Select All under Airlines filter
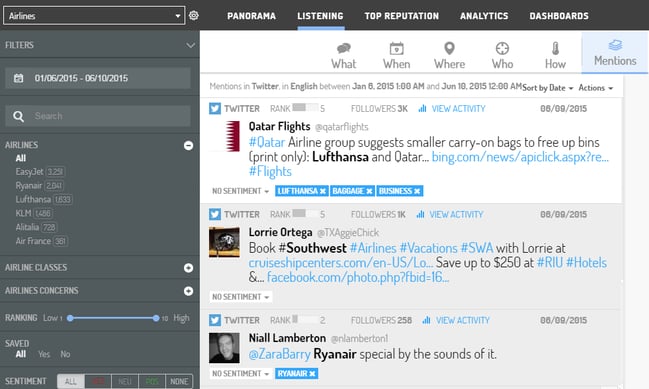This screenshot has height=389, width=649. click(x=21, y=158)
